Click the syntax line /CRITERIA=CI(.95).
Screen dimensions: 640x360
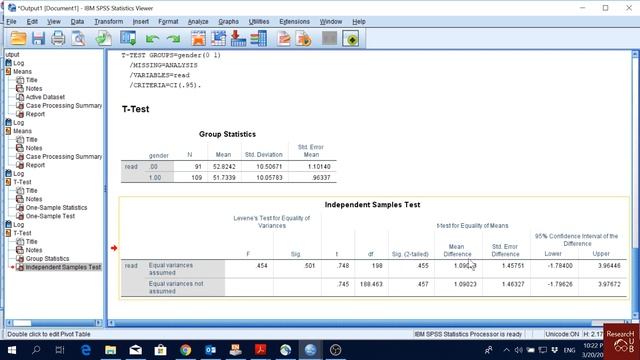pyautogui.click(x=165, y=85)
